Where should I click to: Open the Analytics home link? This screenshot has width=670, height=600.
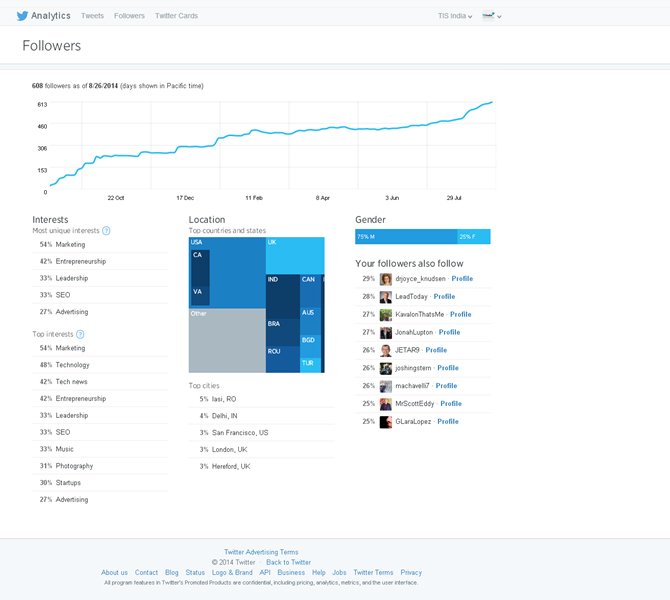[50, 16]
